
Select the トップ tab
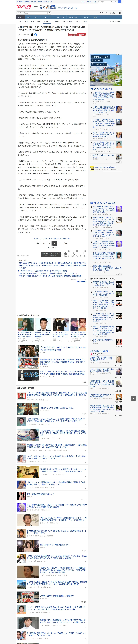coord(20,17)
